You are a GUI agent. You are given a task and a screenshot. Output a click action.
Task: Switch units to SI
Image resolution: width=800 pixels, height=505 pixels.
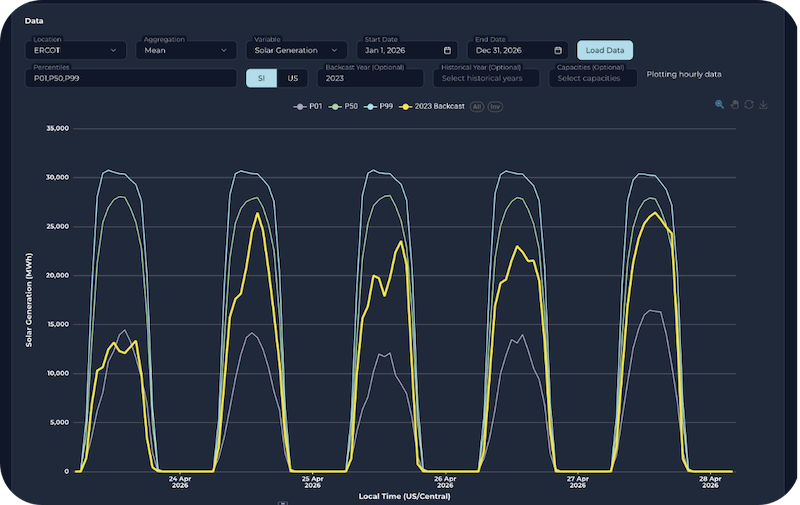(261, 78)
